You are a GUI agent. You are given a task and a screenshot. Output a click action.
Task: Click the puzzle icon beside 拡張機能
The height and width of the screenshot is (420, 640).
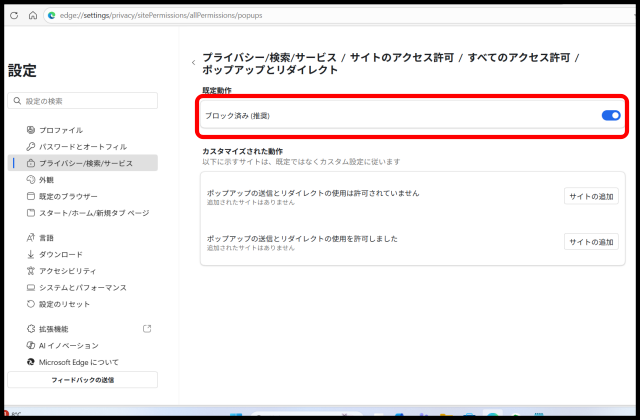31,329
